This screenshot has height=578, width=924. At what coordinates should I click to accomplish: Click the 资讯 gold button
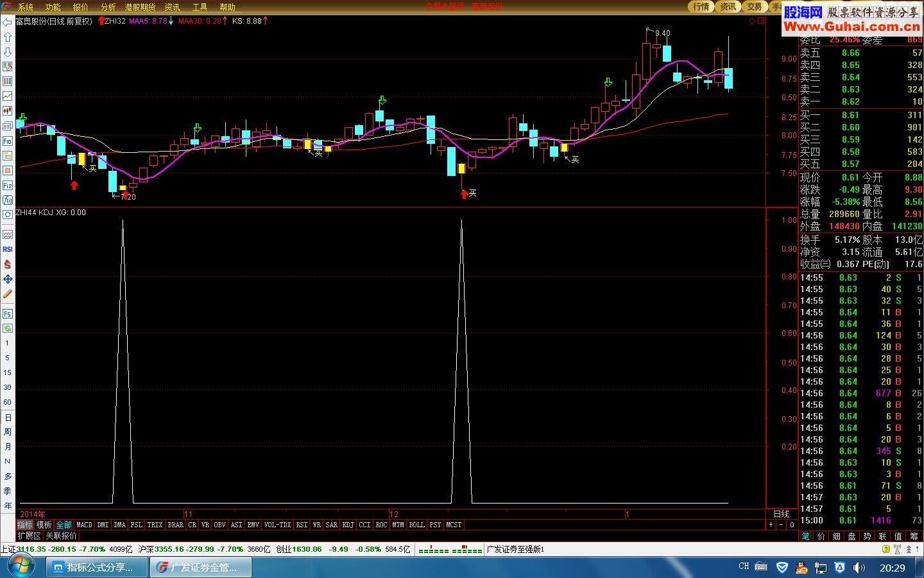728,6
